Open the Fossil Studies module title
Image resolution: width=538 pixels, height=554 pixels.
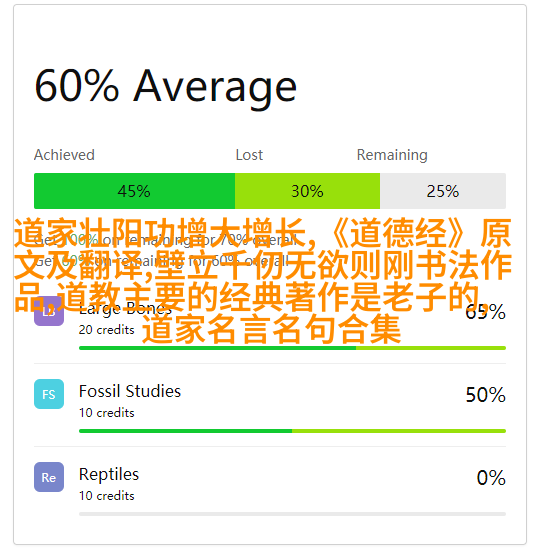click(130, 391)
